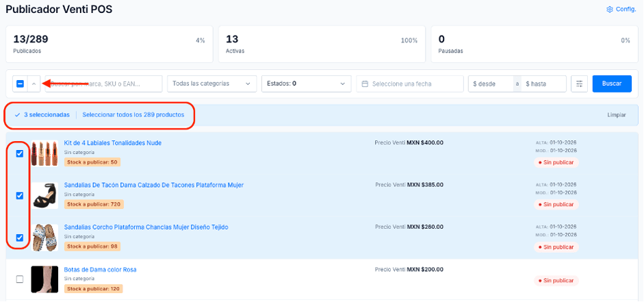Click the $ desde price field
This screenshot has width=644, height=302.
coord(491,84)
